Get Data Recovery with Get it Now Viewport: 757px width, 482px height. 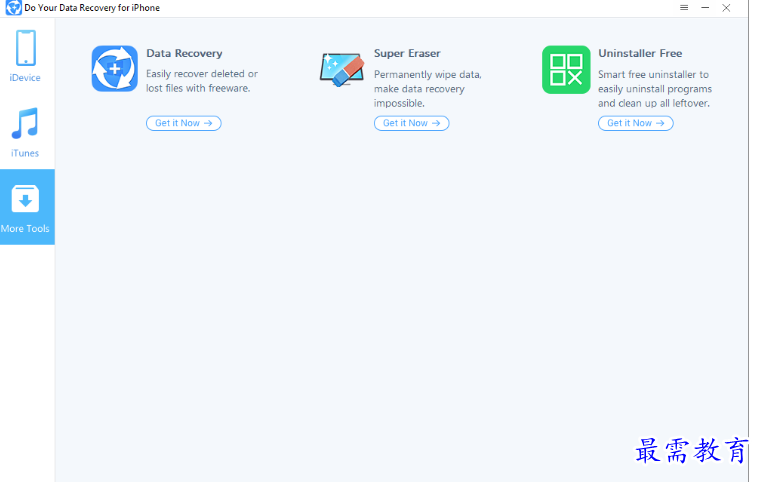183,123
